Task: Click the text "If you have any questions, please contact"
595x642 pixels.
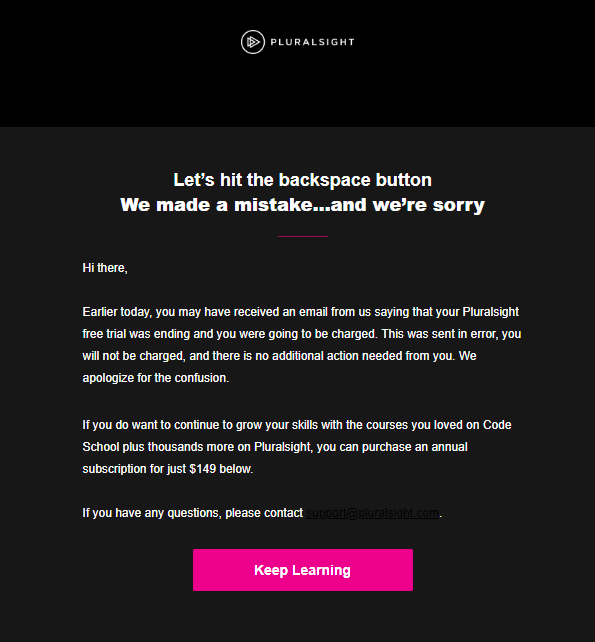Action: pos(192,513)
